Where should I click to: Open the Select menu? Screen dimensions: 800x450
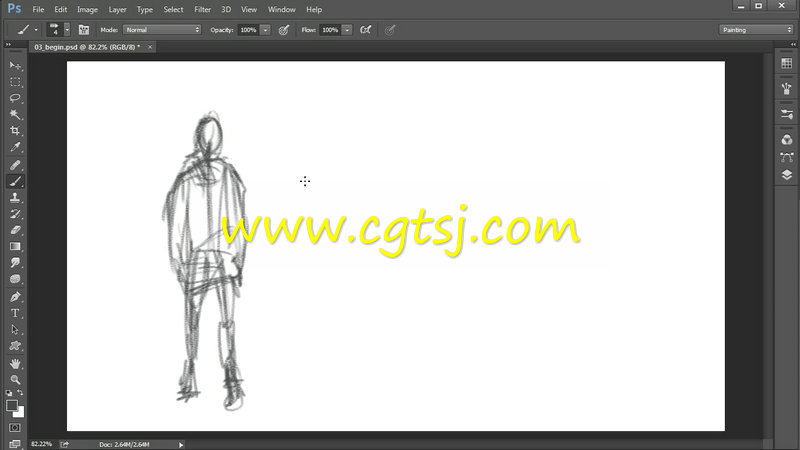pyautogui.click(x=173, y=9)
